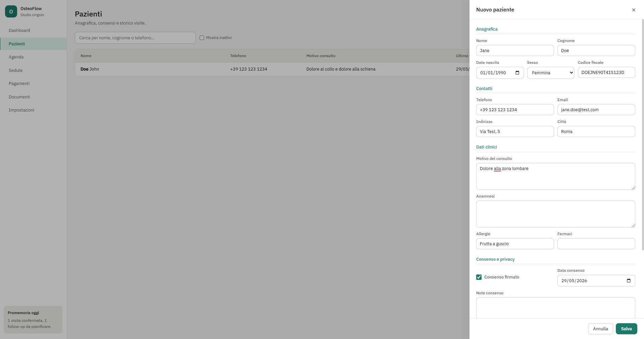Click the Nome field containing Jane
The image size is (644, 339).
click(515, 50)
